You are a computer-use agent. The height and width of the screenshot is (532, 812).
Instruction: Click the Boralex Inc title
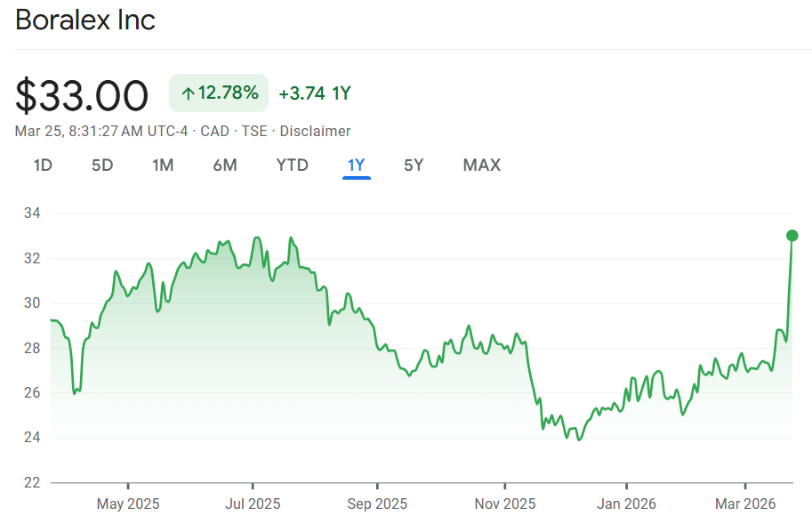pos(85,20)
